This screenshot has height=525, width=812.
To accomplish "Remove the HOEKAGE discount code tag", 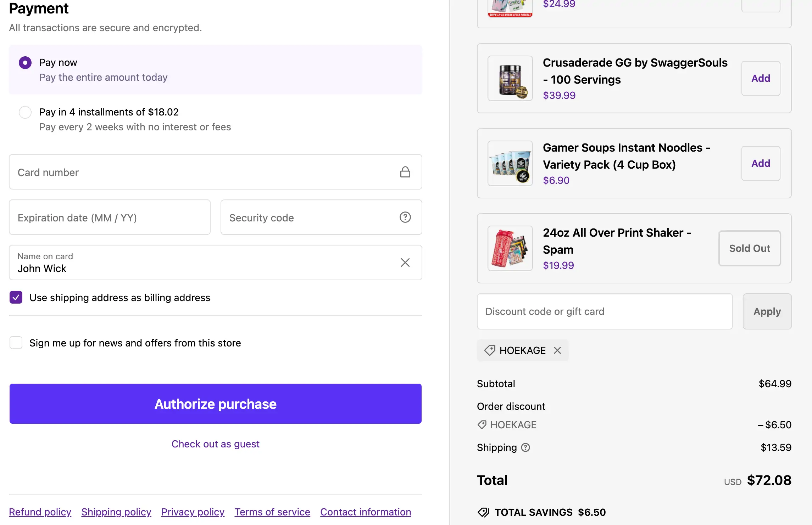I will [x=557, y=350].
